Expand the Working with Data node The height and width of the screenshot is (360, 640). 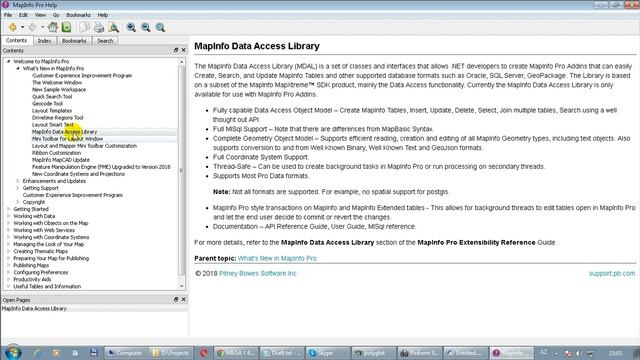pyautogui.click(x=9, y=216)
